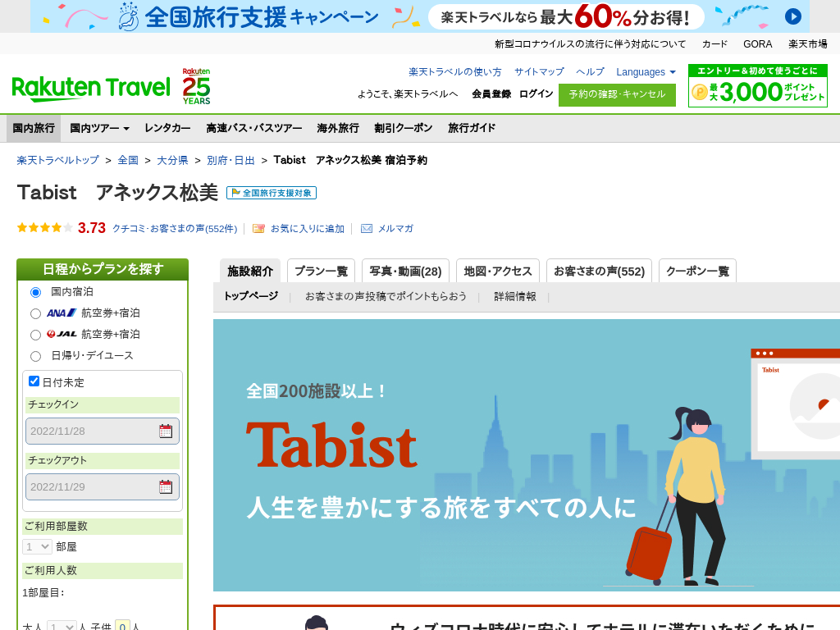Click the Rakuten 25 Years anniversary logo
840x630 pixels.
[x=196, y=86]
